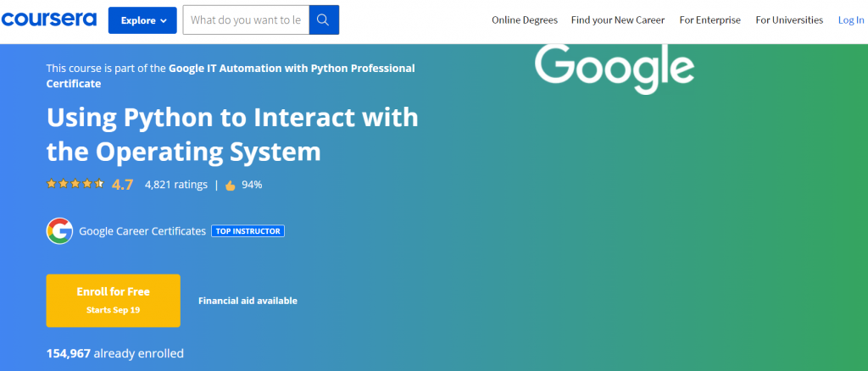Click the magnifying glass search icon
The image size is (868, 371).
pyautogui.click(x=324, y=20)
